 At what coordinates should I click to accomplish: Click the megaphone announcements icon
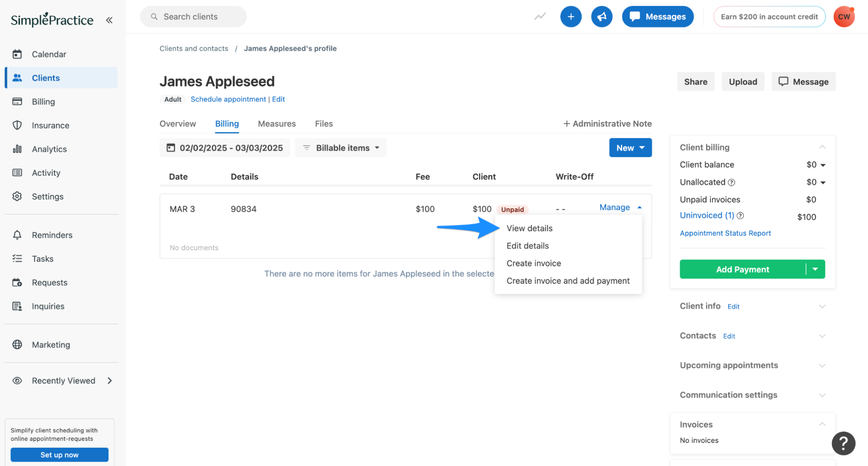(601, 16)
